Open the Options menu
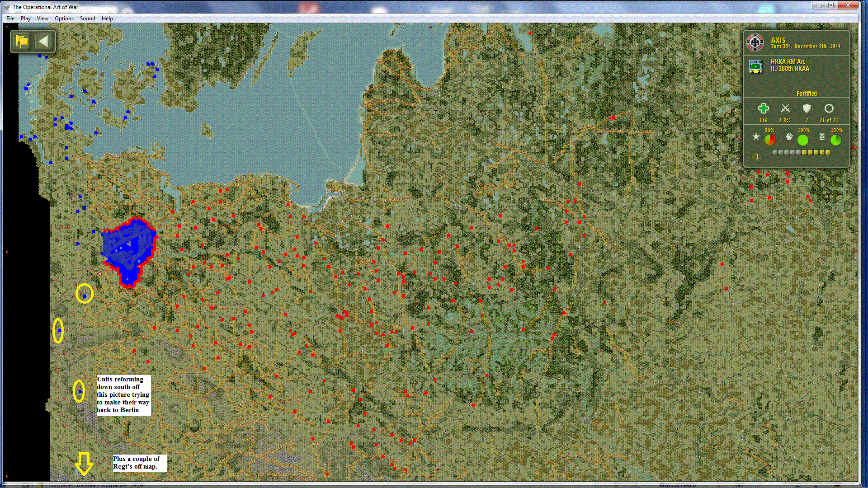This screenshot has height=488, width=868. click(x=64, y=19)
